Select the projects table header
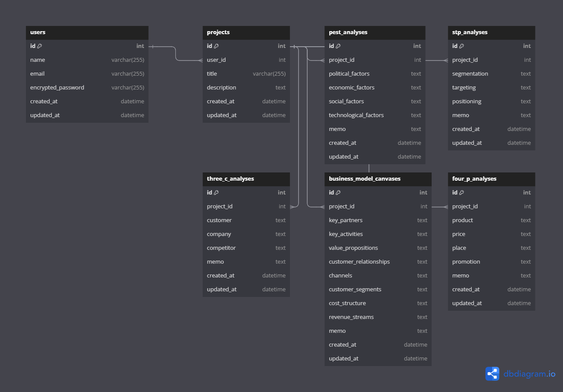The width and height of the screenshot is (563, 392). click(x=246, y=32)
